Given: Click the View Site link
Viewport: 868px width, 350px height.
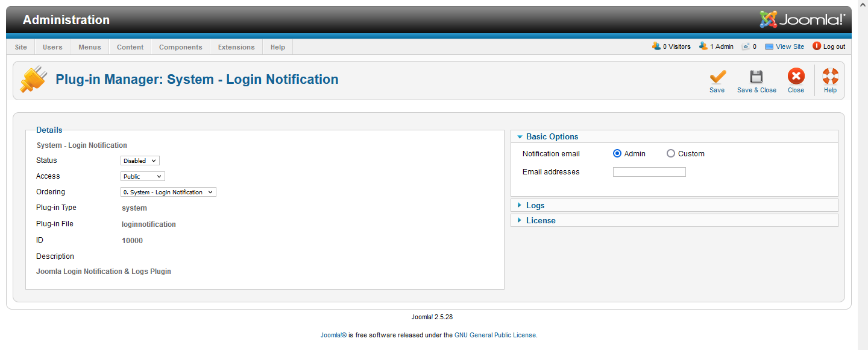Looking at the screenshot, I should [790, 46].
